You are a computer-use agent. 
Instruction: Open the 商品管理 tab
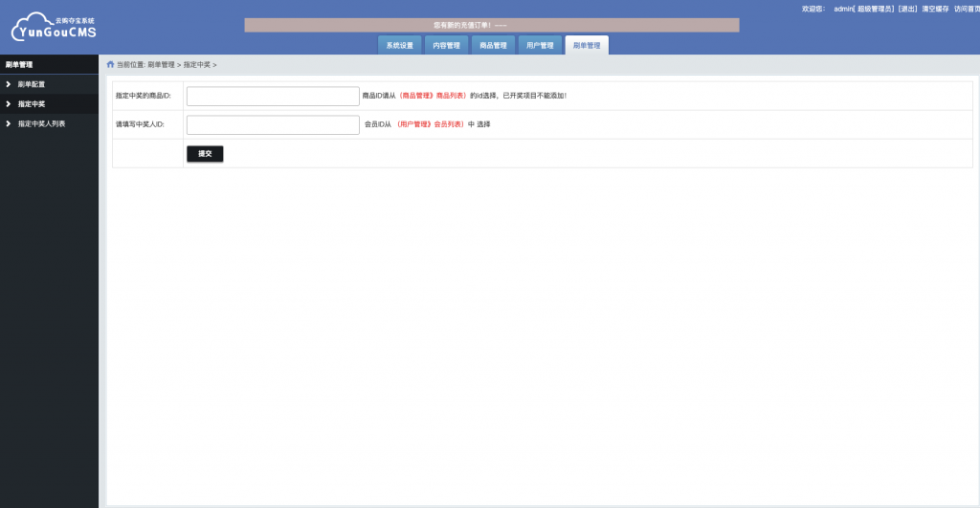[493, 45]
